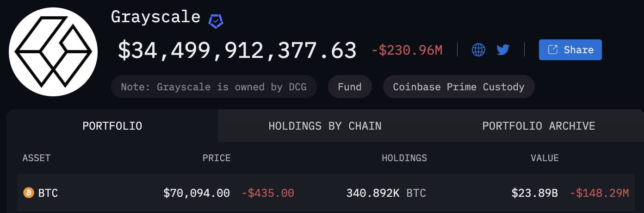Switch to the PORTFOLIO tab
The height and width of the screenshot is (213, 644).
[112, 125]
